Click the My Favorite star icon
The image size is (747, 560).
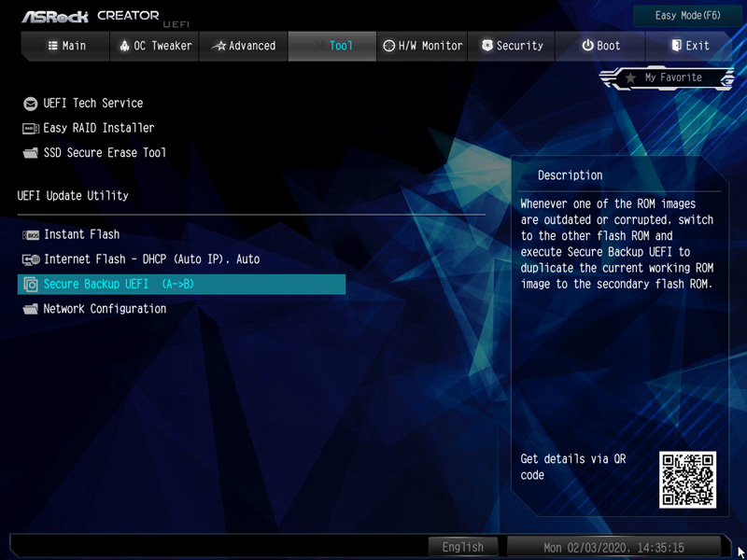point(630,77)
